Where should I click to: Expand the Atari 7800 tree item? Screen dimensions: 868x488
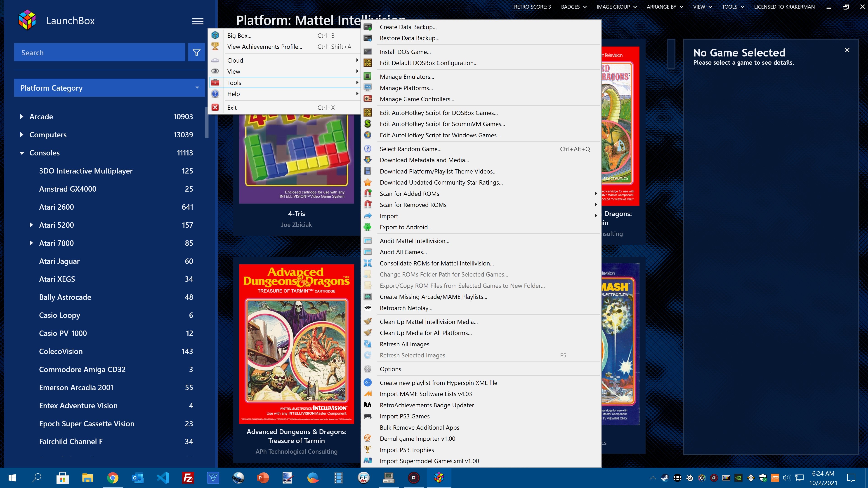point(31,243)
